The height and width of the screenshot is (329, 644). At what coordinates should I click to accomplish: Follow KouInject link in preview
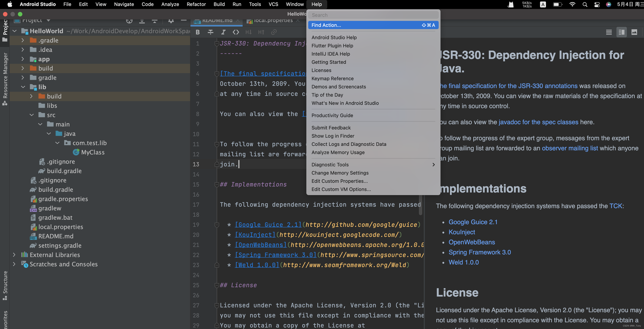(462, 232)
